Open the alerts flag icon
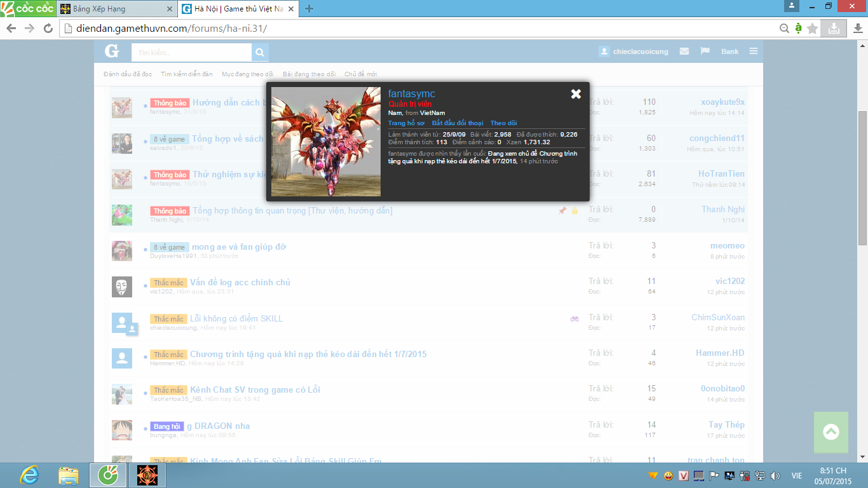Screen dimensions: 868x488 coord(705,51)
